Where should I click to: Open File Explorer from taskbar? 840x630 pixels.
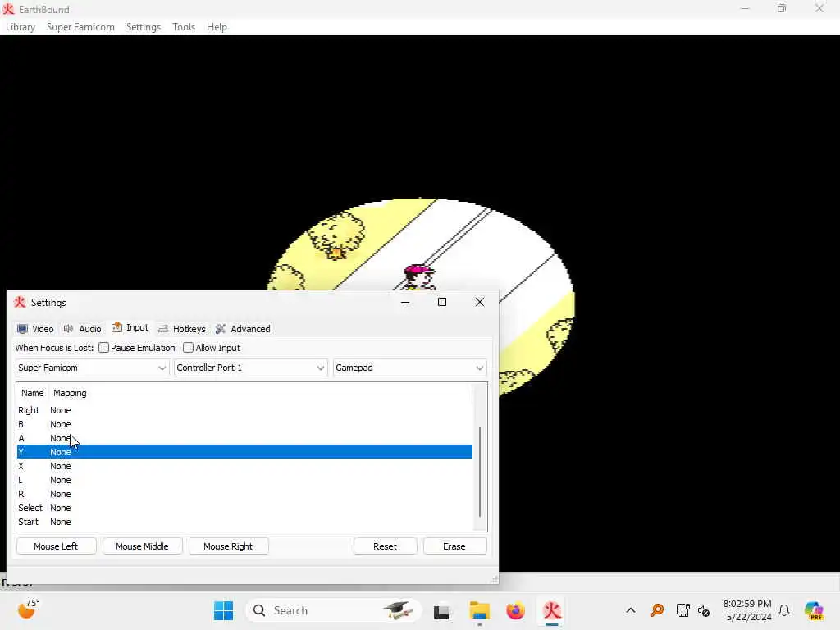479,610
